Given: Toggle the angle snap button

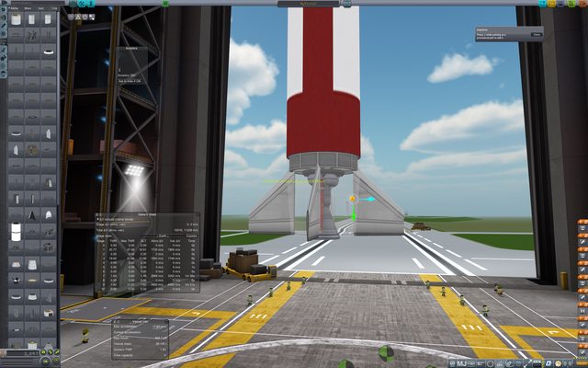Looking at the screenshot, I should pos(56,360).
